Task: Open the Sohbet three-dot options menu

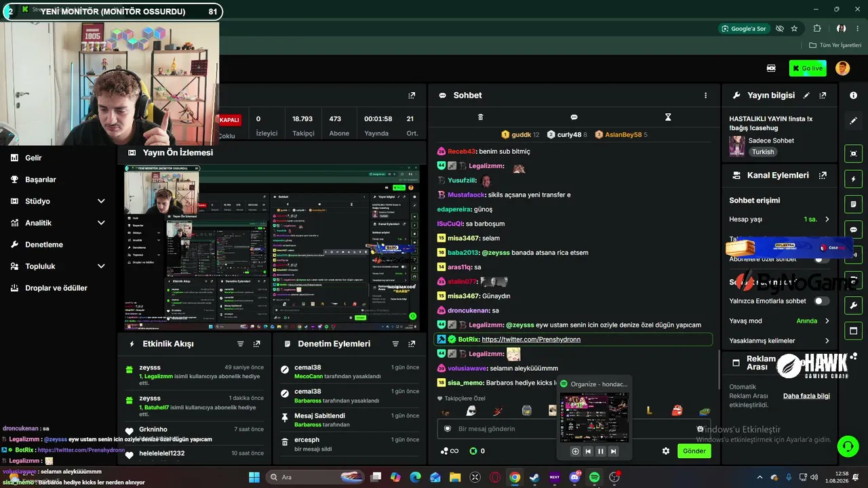Action: coord(705,96)
